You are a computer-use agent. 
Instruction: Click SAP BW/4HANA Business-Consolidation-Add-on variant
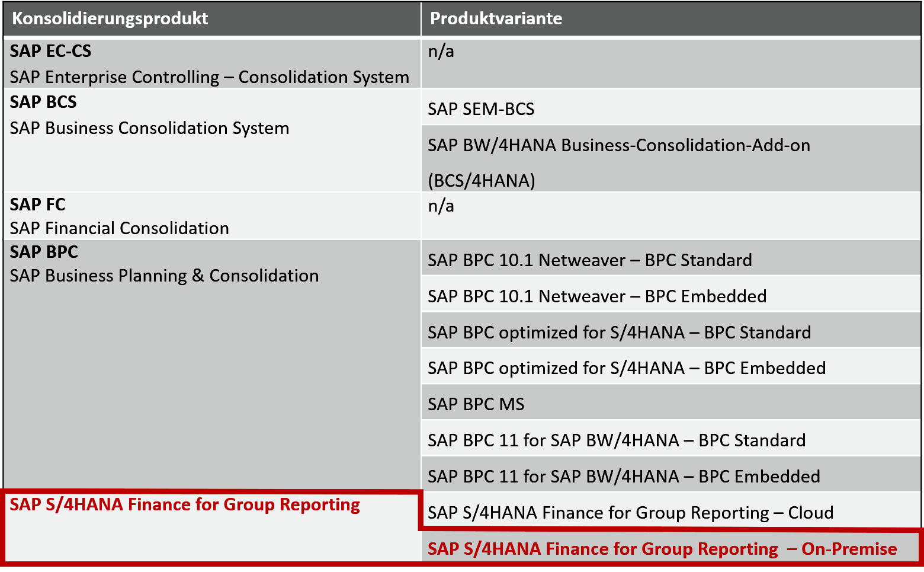[618, 146]
